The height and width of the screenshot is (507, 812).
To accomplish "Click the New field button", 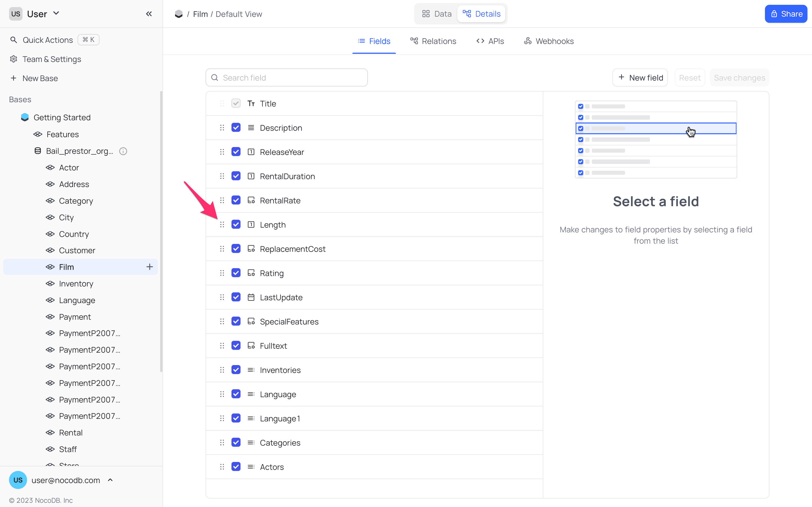I will (640, 77).
